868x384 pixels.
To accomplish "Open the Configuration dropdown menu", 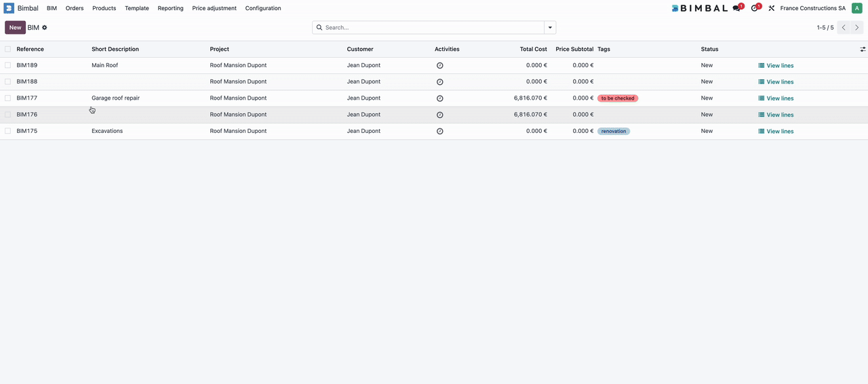I will tap(263, 8).
